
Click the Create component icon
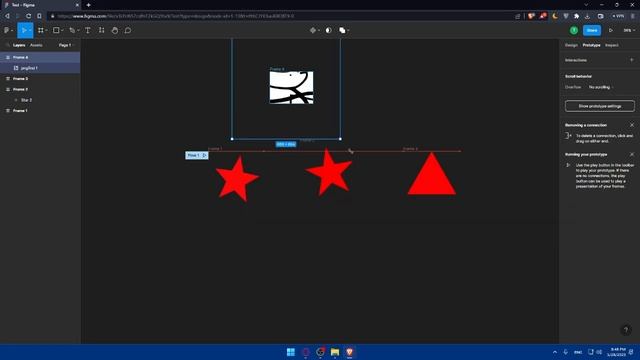click(313, 30)
